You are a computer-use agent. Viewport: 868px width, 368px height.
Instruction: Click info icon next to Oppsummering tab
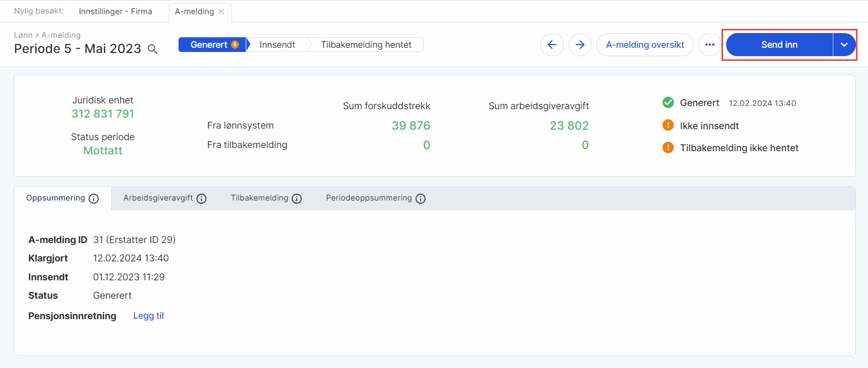94,198
